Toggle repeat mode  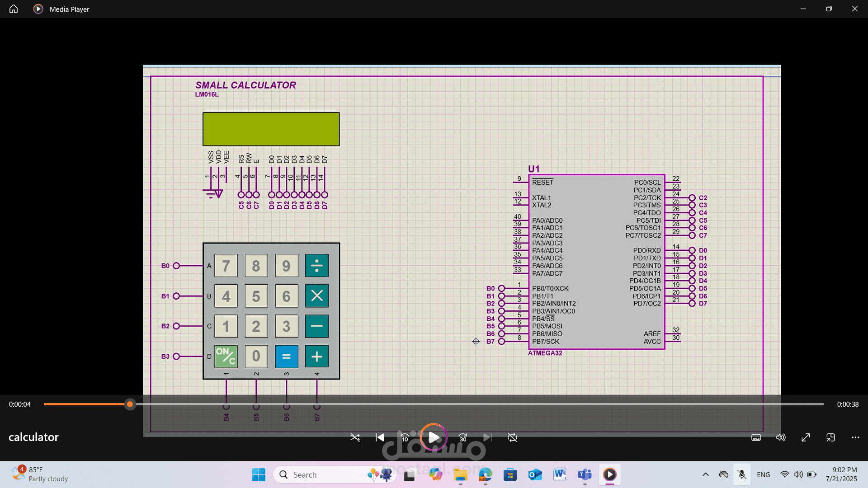[x=512, y=437]
